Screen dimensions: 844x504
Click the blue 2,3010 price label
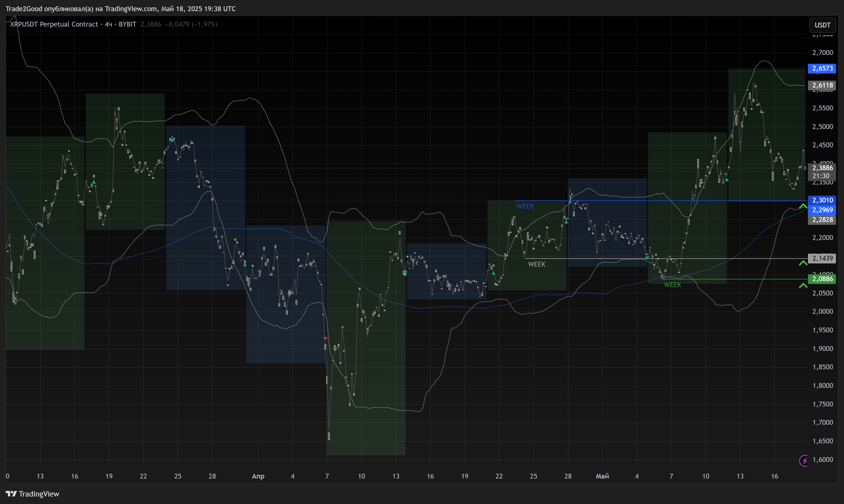pyautogui.click(x=822, y=201)
